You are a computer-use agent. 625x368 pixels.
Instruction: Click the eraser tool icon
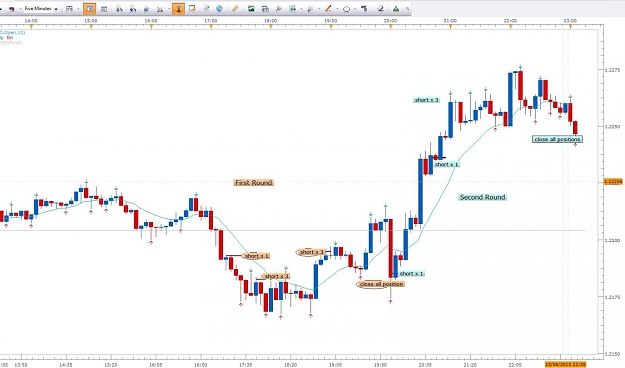tap(381, 8)
